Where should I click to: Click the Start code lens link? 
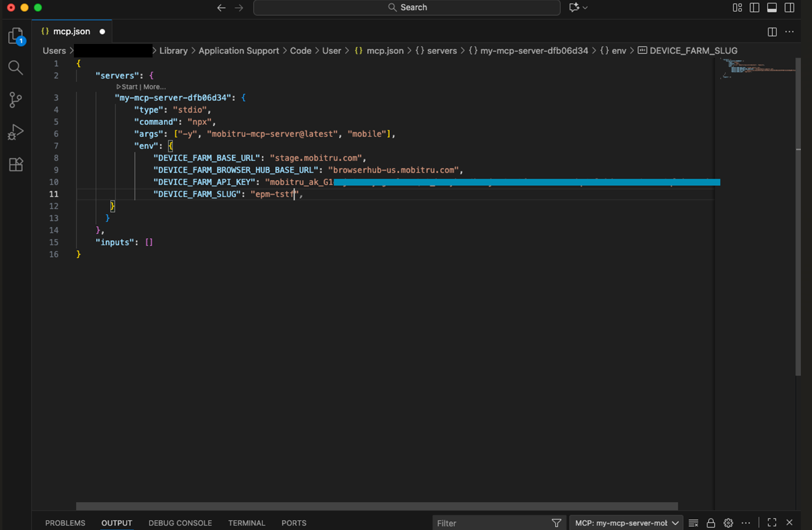click(x=128, y=87)
